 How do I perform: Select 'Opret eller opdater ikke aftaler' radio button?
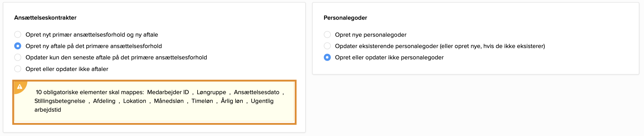(x=18, y=69)
